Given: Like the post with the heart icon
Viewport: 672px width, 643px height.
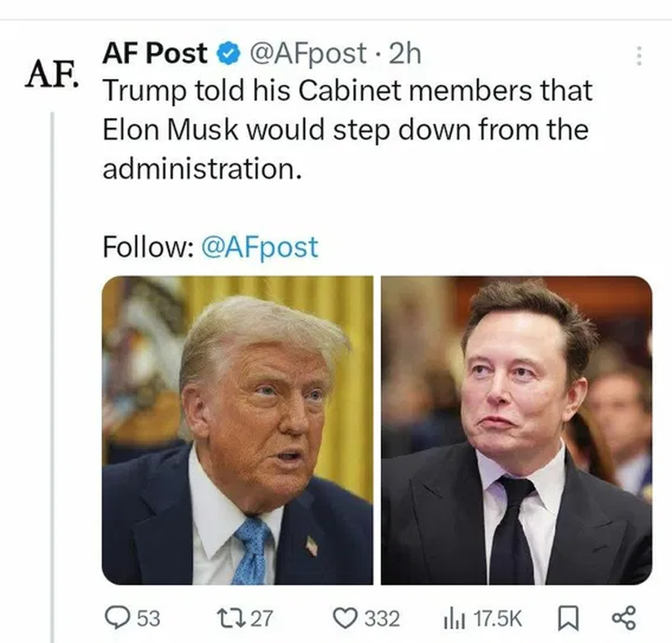Looking at the screenshot, I should click(x=345, y=617).
